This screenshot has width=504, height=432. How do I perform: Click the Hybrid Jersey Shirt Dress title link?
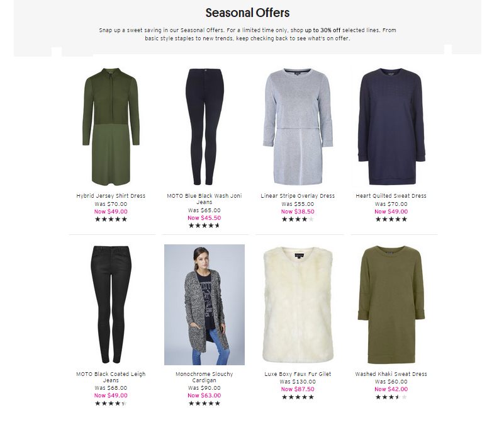coord(111,196)
